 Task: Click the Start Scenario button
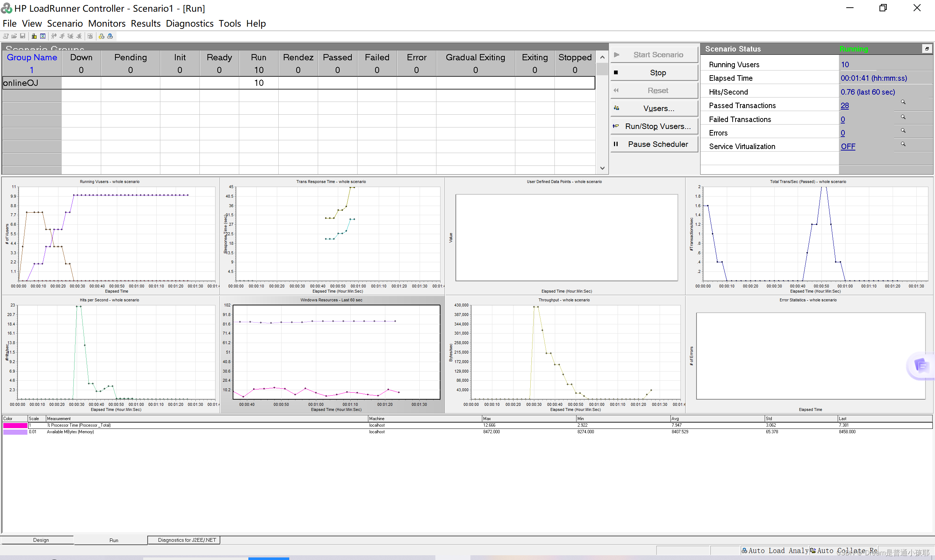[x=654, y=55]
